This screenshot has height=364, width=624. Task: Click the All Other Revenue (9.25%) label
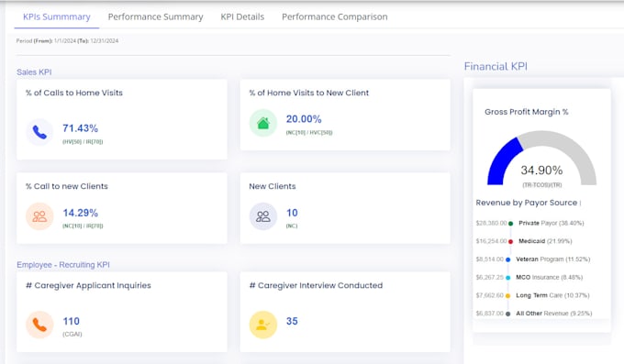coord(554,314)
